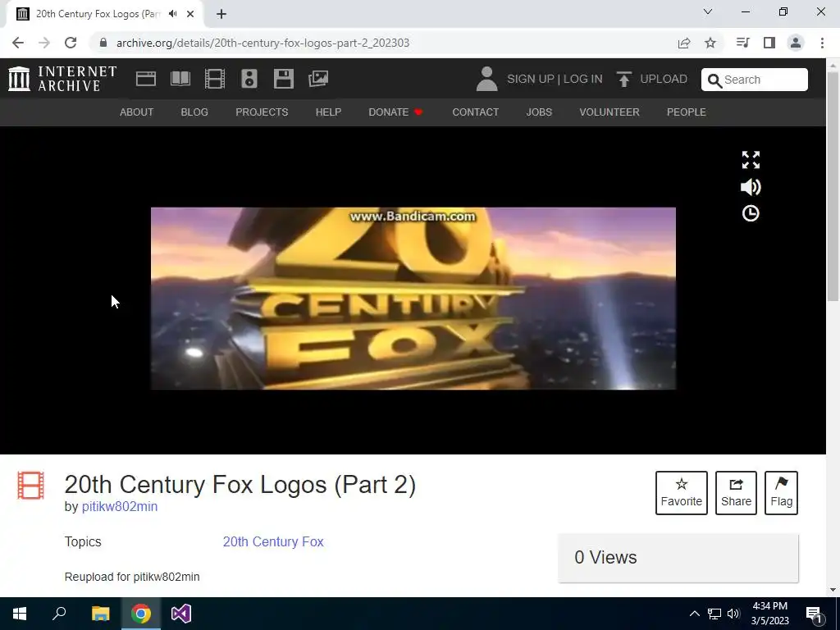This screenshot has height=630, width=840.
Task: Open the taskbar clock and date
Action: click(769, 614)
